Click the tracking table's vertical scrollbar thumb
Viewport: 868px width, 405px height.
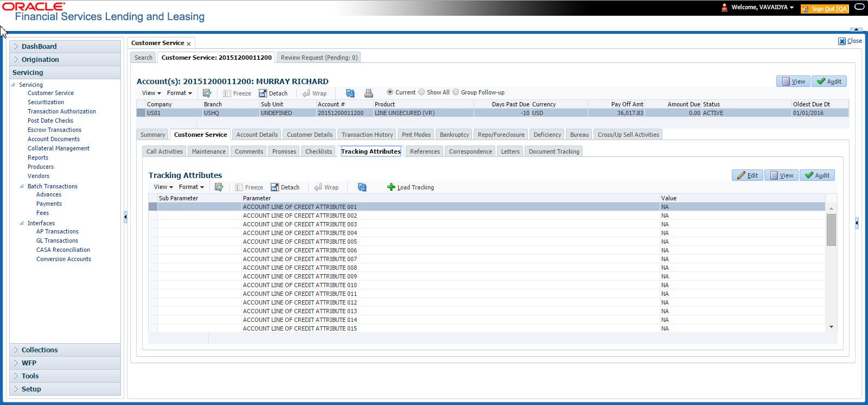tap(831, 230)
